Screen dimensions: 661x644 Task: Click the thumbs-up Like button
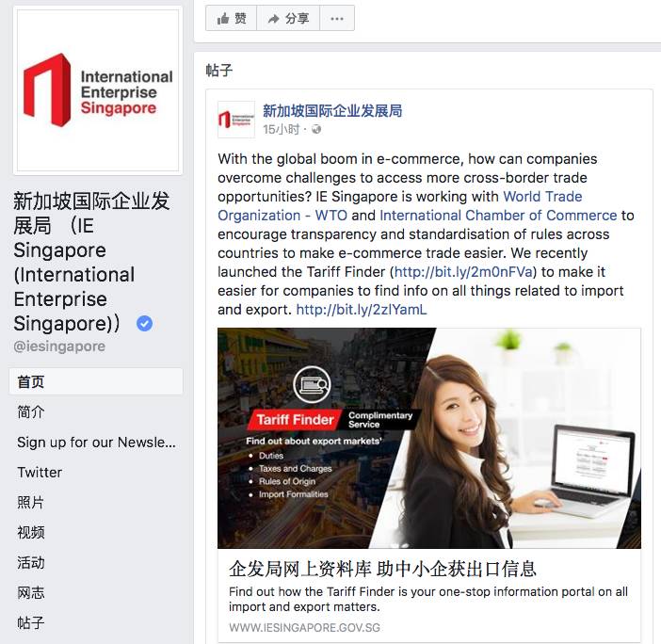point(231,18)
